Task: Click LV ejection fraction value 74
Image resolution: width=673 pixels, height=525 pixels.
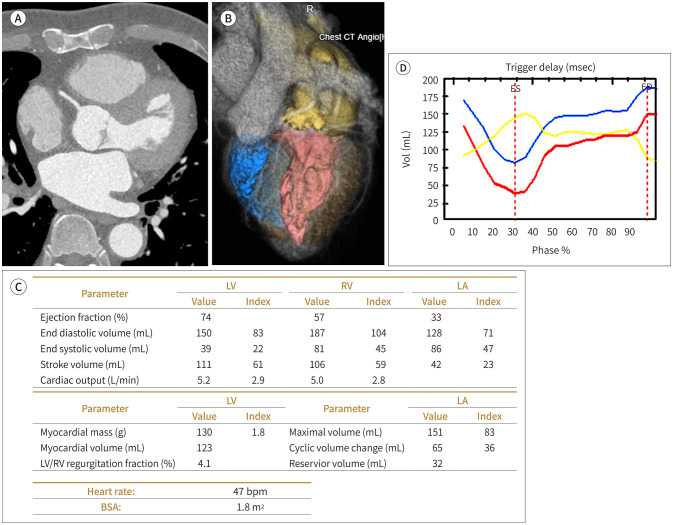Action: tap(206, 317)
